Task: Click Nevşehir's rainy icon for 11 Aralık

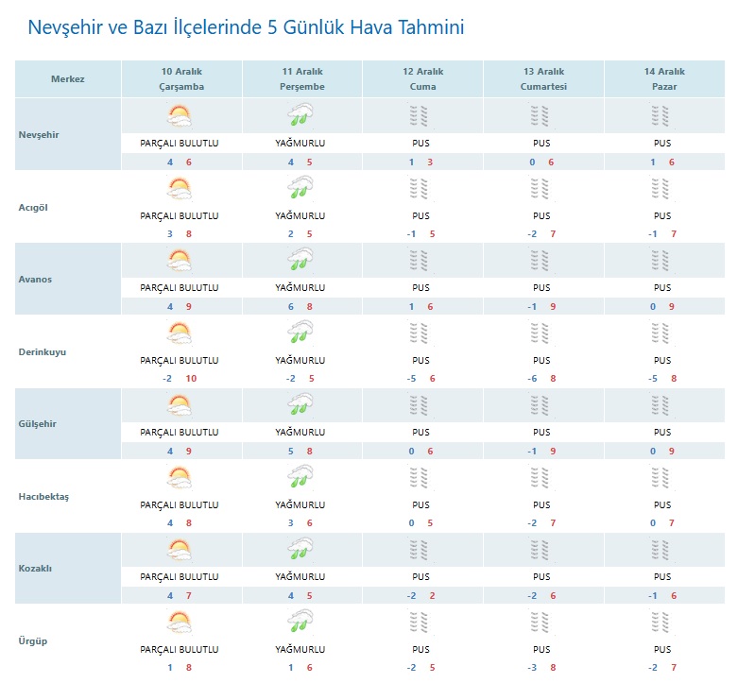Action: coord(300,116)
